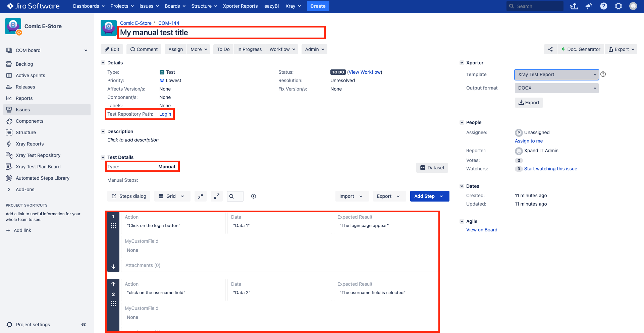Viewport: 644px width, 333px height.
Task: Collapse the People section
Action: [462, 122]
